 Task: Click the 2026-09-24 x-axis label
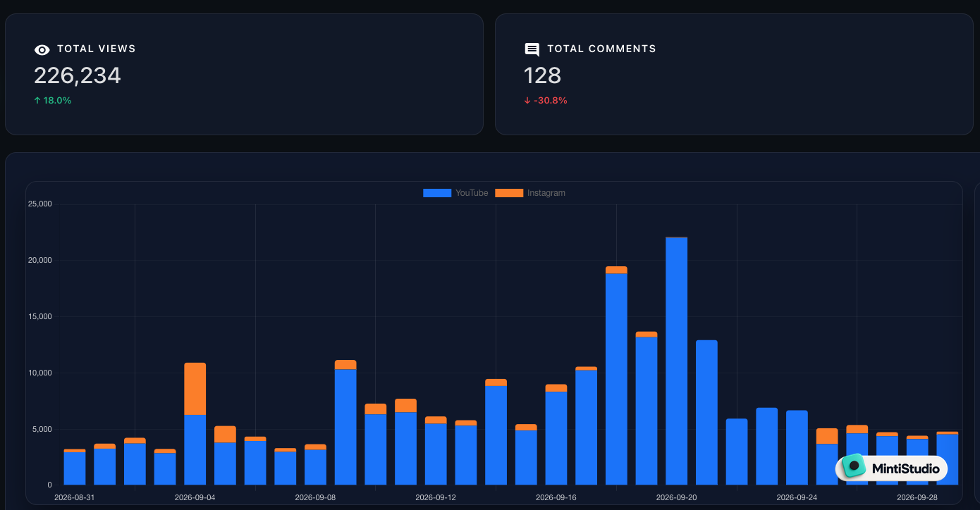pos(797,497)
